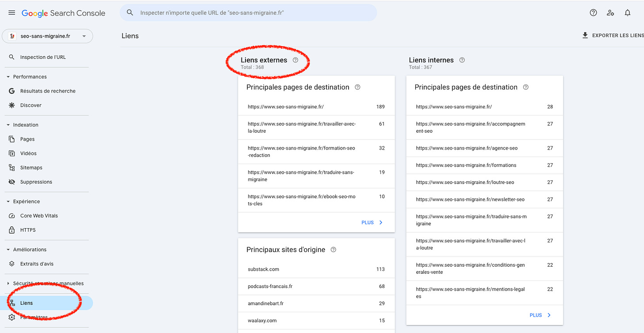Expand Sécurité et actions manuelles section
The width and height of the screenshot is (644, 333).
pos(8,283)
